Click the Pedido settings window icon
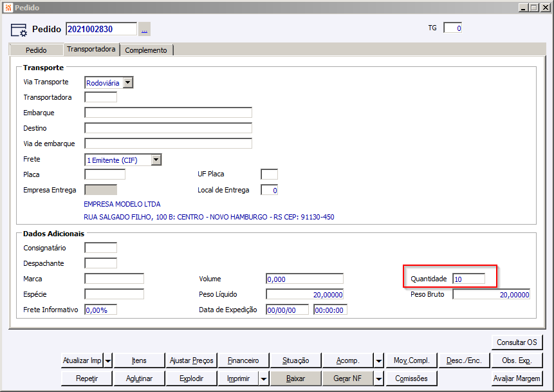The width and height of the screenshot is (554, 392). pos(19,30)
